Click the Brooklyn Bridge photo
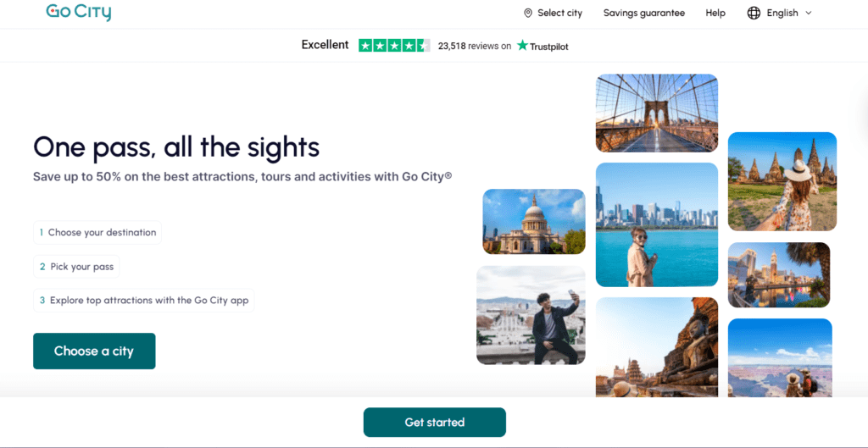The height and width of the screenshot is (448, 868). tap(657, 113)
